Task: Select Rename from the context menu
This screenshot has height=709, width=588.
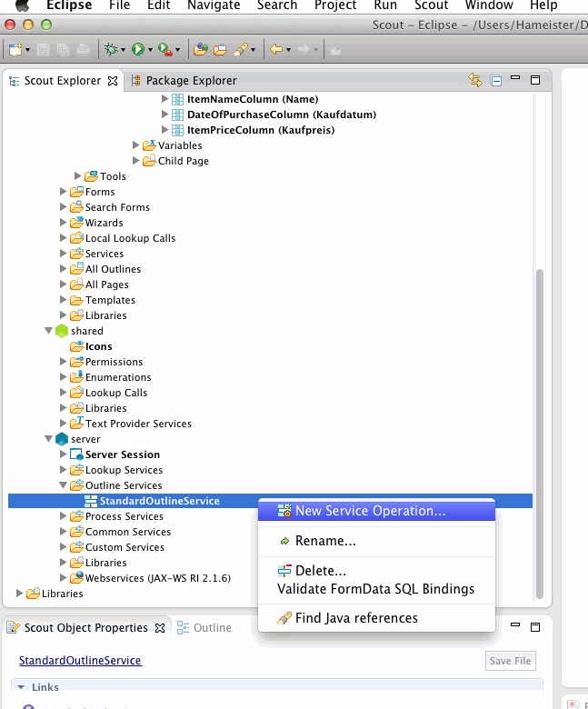Action: (325, 541)
